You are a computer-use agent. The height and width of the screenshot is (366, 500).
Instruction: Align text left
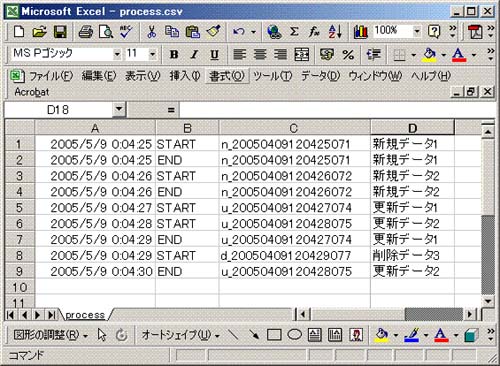click(x=239, y=54)
